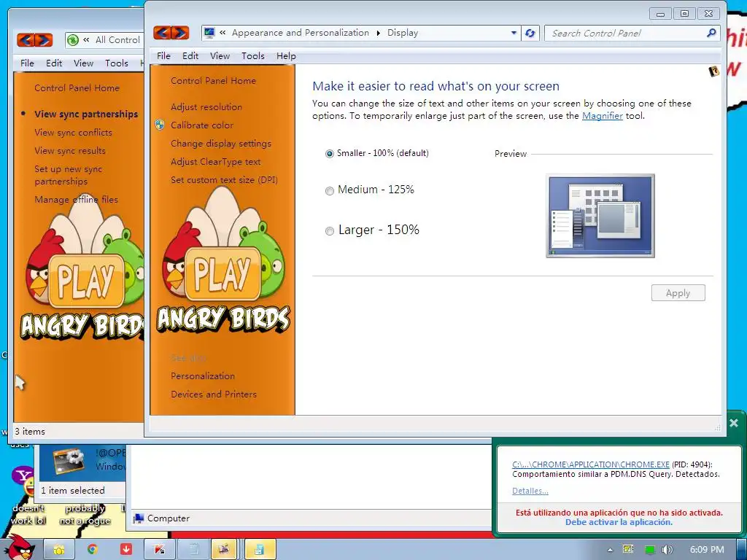
Task: Close the Kaspersky notification popup
Action: pos(734,423)
